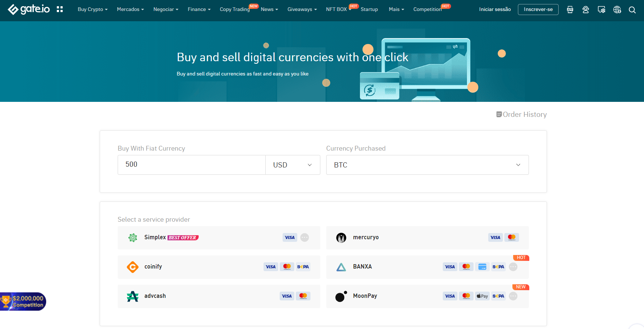
Task: Click the gate.io logo
Action: [x=29, y=9]
